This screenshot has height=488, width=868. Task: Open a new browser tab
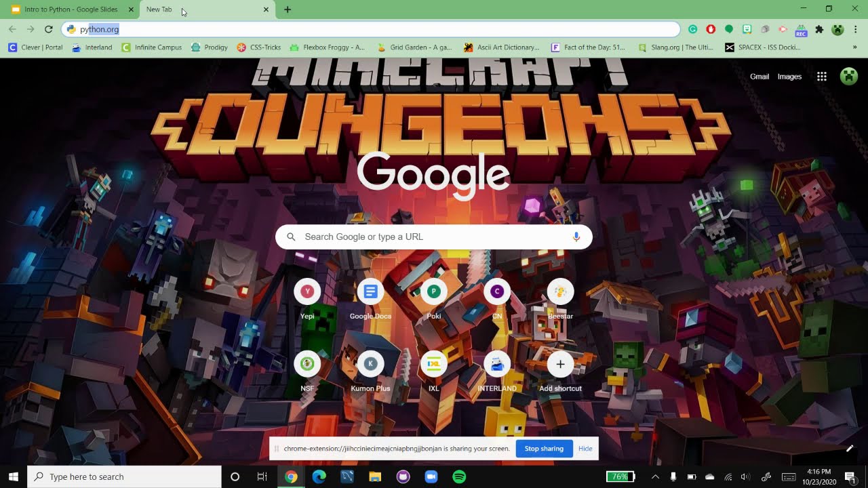click(x=288, y=9)
